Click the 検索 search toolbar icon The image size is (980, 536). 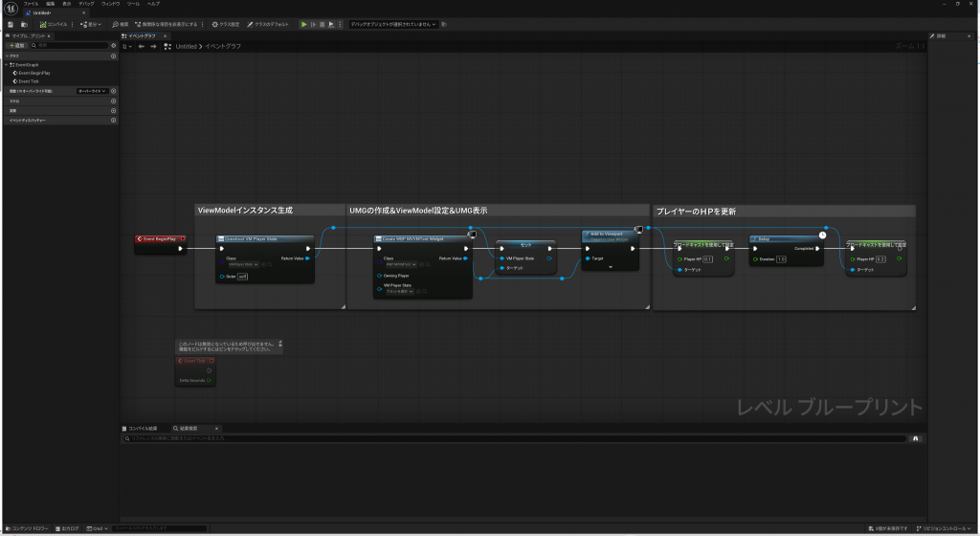click(120, 24)
